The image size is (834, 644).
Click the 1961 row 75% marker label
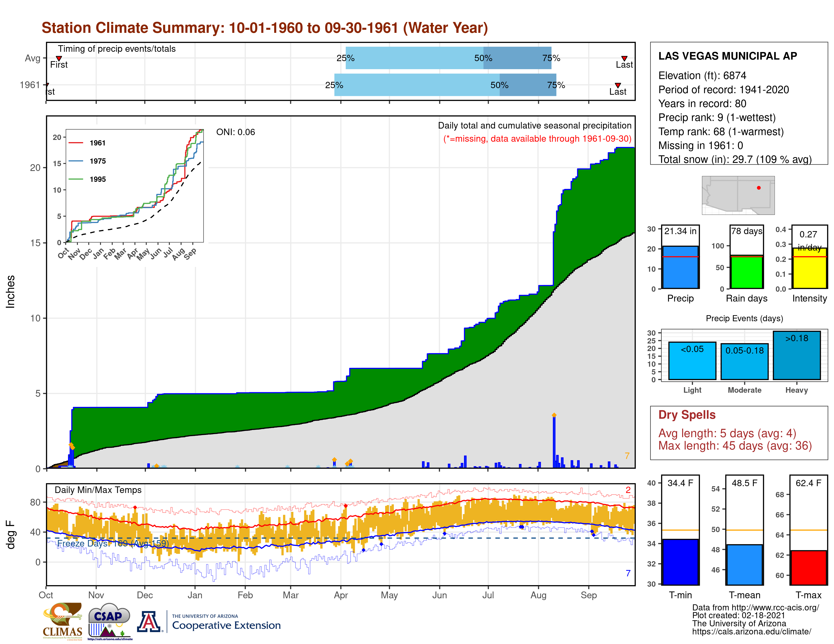[556, 85]
